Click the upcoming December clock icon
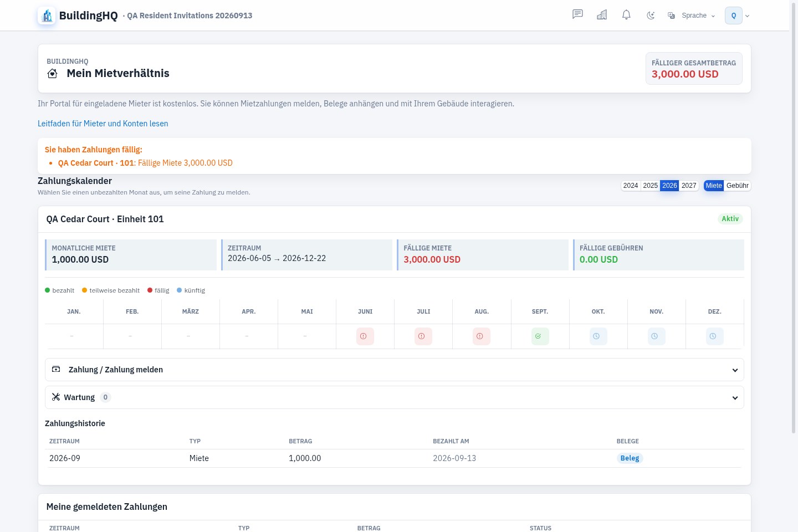 [x=715, y=336]
